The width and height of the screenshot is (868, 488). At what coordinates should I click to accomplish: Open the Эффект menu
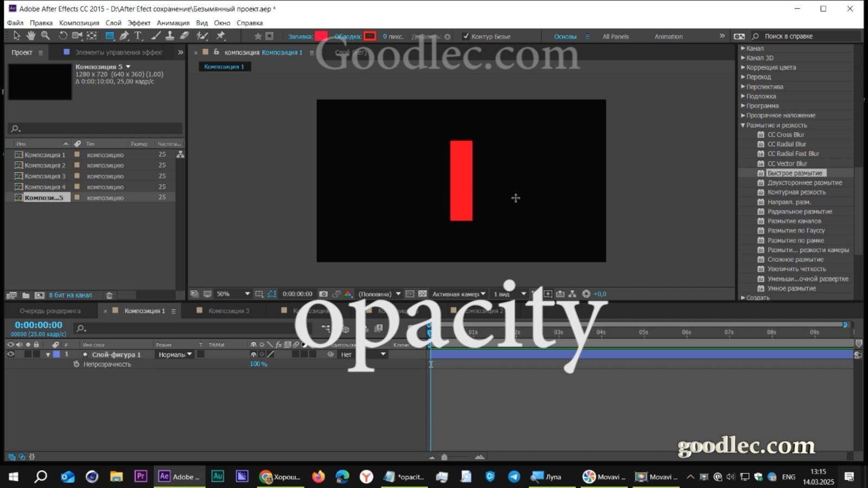[139, 23]
